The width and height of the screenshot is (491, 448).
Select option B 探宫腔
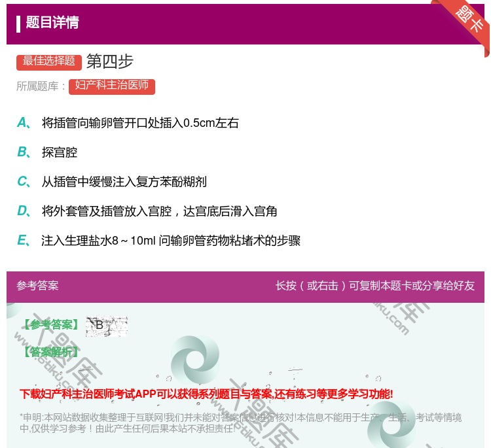point(60,152)
